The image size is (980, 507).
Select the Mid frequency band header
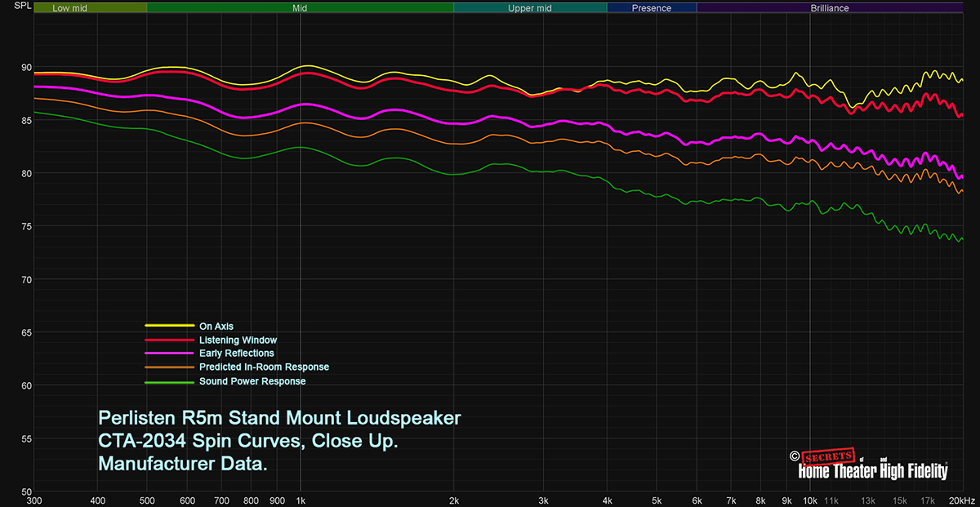click(300, 8)
